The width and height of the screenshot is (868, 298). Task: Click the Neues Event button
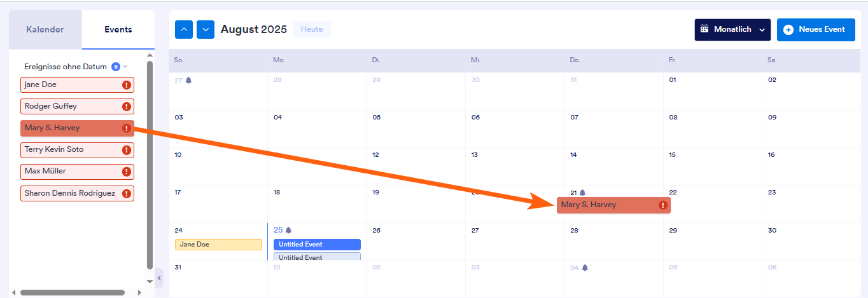pos(815,30)
